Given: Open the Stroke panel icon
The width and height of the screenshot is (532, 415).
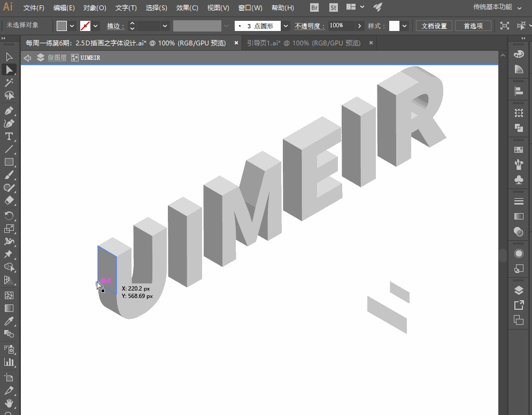Looking at the screenshot, I should [x=519, y=201].
